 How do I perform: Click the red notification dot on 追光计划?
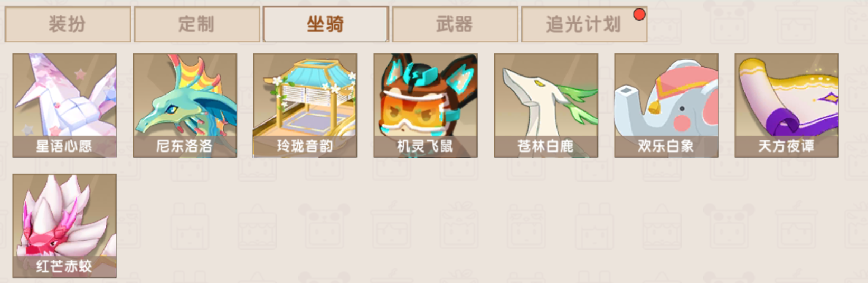[x=639, y=14]
